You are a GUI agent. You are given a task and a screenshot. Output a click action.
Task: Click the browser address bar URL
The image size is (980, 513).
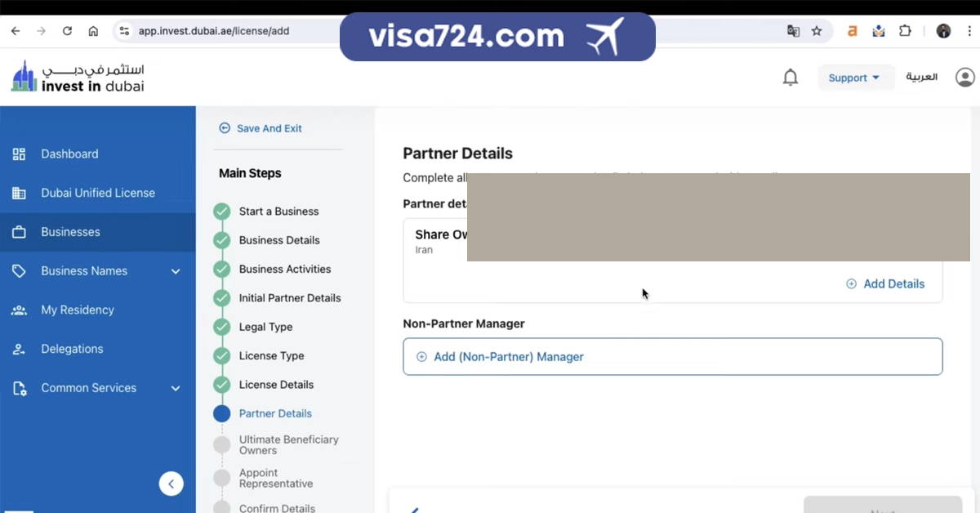pos(214,31)
